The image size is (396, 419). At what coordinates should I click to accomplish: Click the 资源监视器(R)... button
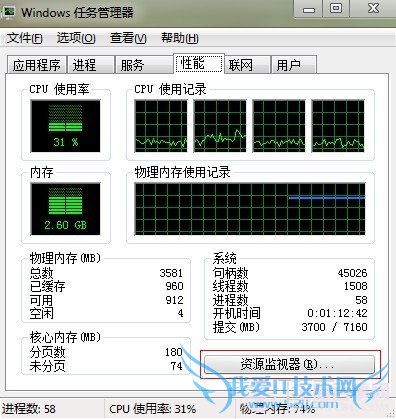[289, 364]
